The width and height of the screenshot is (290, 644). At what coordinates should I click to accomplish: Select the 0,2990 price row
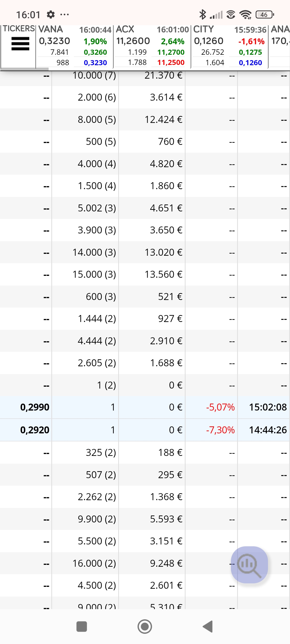(145, 407)
